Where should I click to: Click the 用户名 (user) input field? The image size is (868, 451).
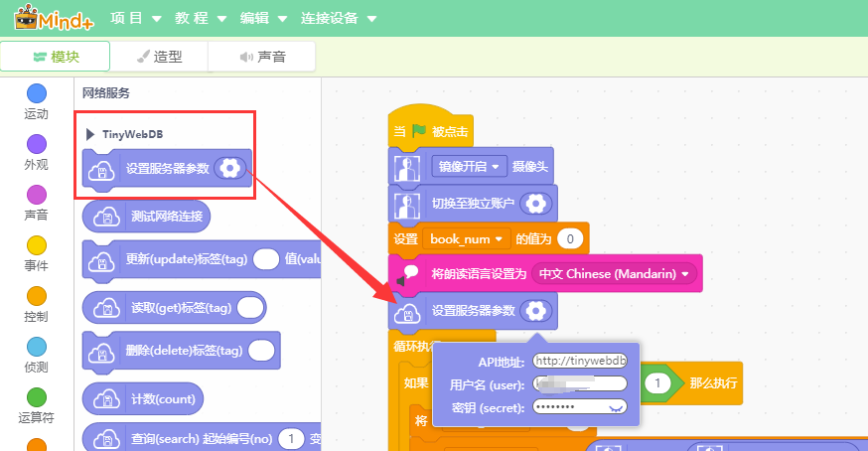[580, 383]
